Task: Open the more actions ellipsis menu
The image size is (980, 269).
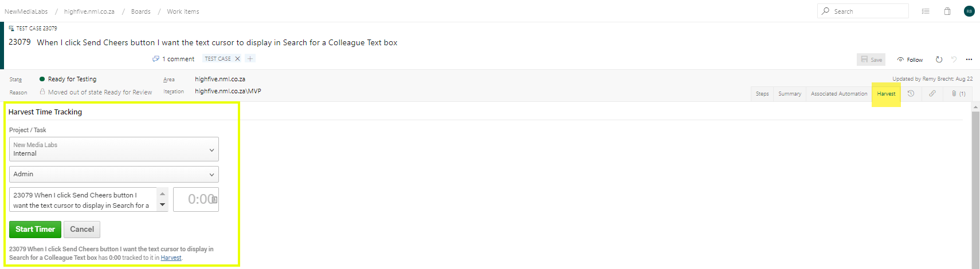Action: [x=969, y=60]
